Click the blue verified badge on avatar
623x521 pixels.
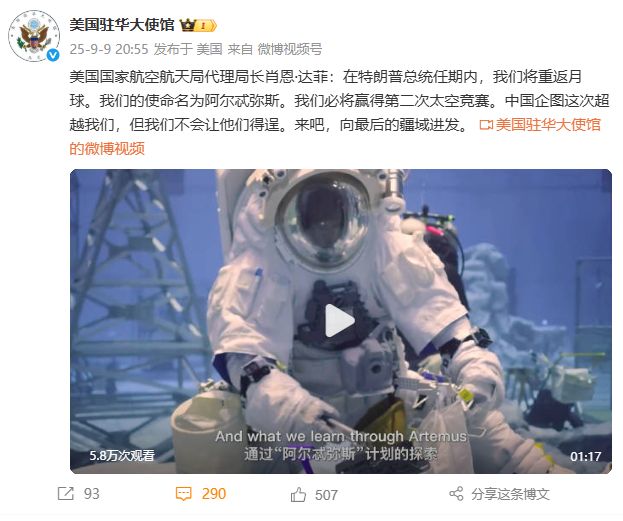pyautogui.click(x=53, y=55)
